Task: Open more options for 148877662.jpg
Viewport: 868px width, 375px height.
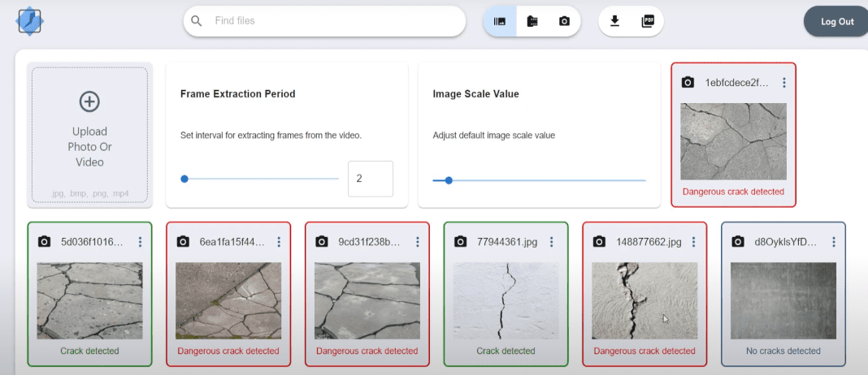Action: 691,242
